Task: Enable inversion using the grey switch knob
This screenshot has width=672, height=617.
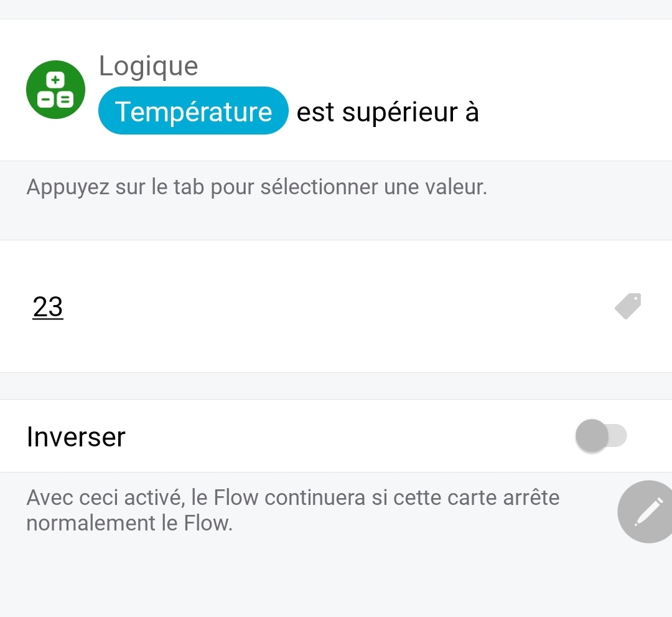Action: [x=592, y=436]
